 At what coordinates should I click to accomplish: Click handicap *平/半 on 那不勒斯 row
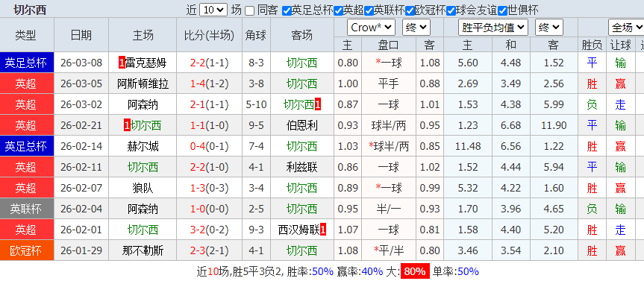tap(389, 250)
